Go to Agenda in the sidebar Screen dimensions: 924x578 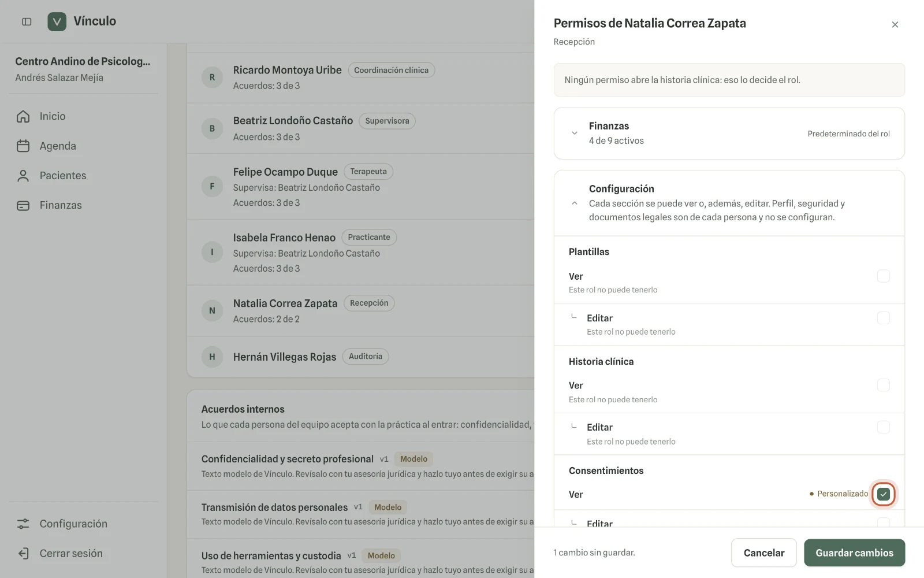tap(83, 146)
